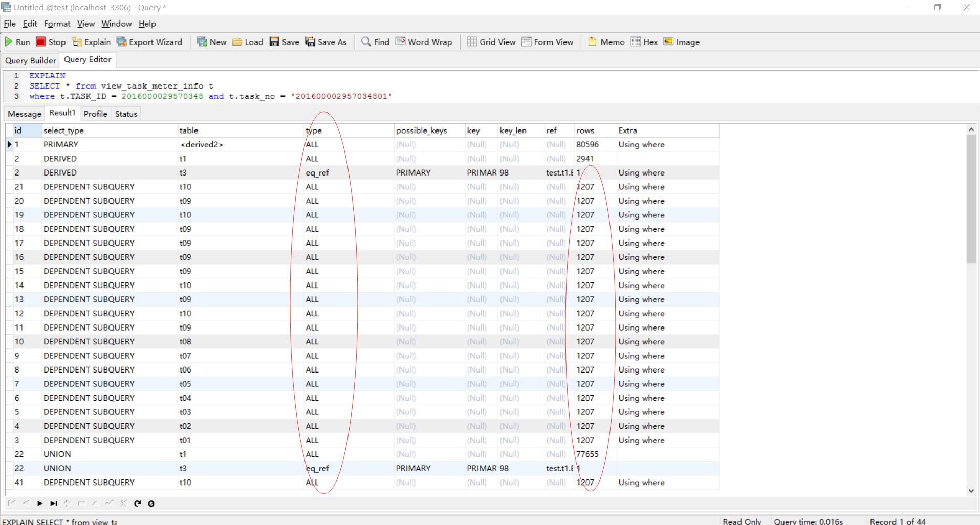Click the rows column header
980x525 pixels.
595,130
